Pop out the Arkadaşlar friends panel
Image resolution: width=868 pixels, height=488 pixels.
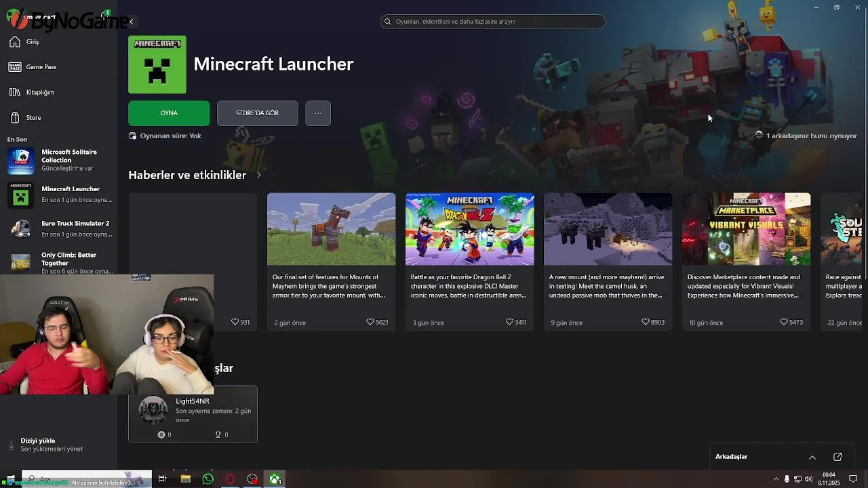[837, 457]
